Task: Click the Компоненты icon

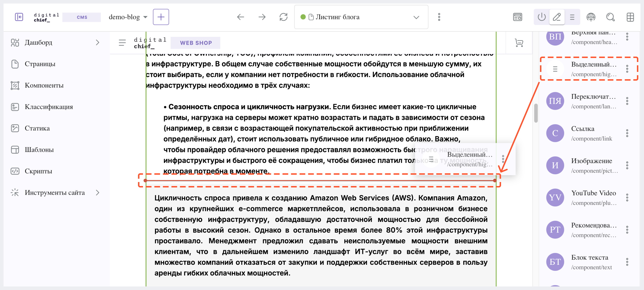Action: [15, 86]
